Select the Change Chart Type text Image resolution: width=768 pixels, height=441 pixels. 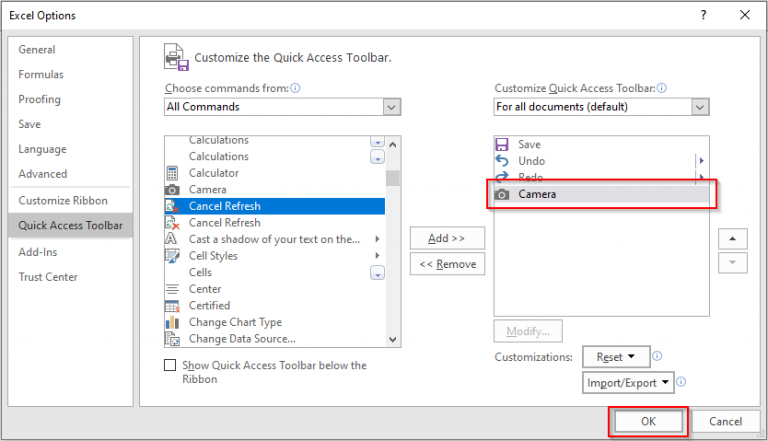pos(236,322)
